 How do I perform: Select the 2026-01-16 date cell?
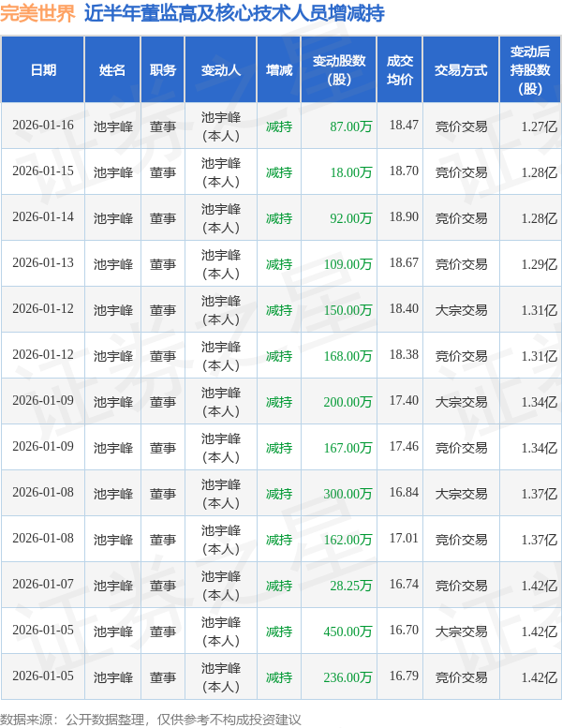point(43,126)
